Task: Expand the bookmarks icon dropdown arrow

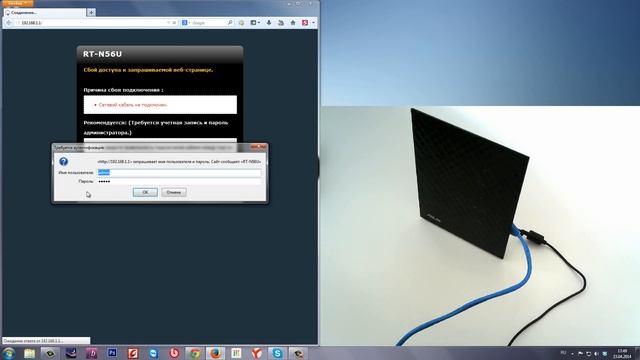Action: [x=259, y=23]
